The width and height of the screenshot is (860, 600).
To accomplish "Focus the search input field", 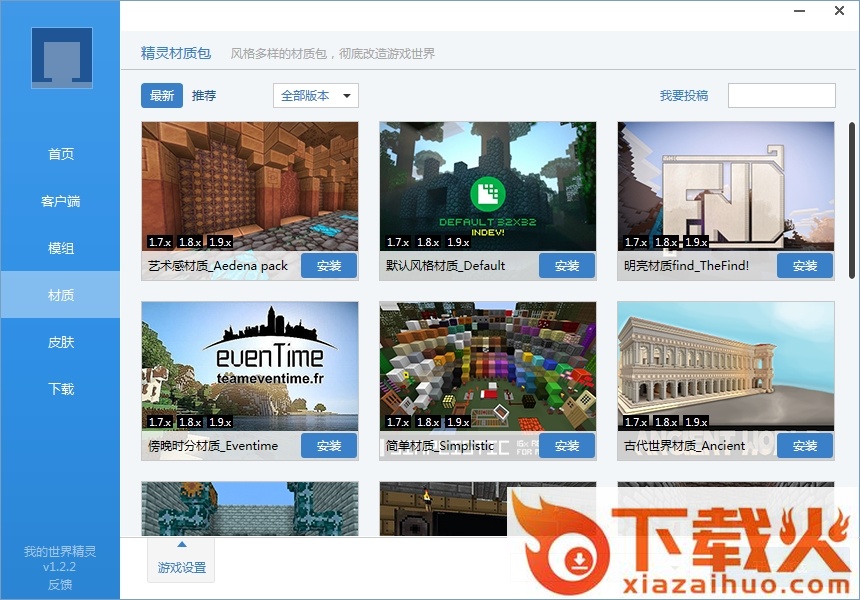I will click(x=782, y=95).
